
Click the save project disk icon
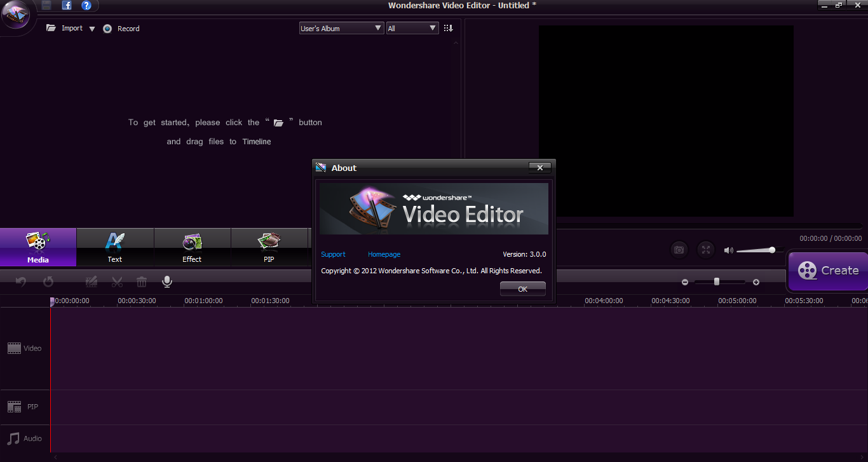[46, 6]
